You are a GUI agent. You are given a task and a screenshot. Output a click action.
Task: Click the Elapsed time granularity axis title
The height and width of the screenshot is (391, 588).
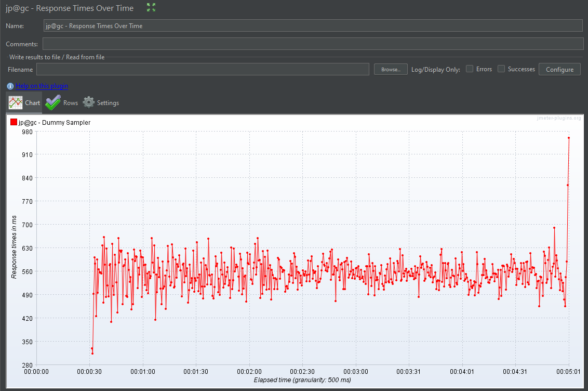[x=302, y=380]
